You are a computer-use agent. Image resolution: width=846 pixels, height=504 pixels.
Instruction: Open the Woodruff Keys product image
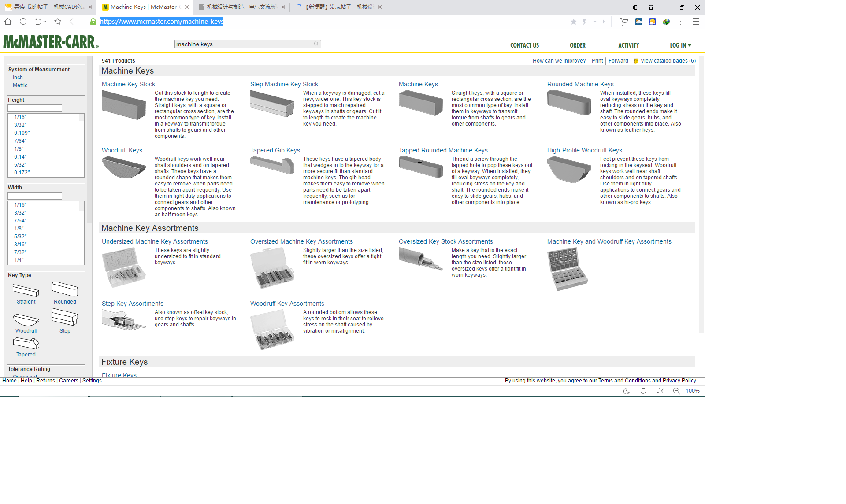pos(124,167)
